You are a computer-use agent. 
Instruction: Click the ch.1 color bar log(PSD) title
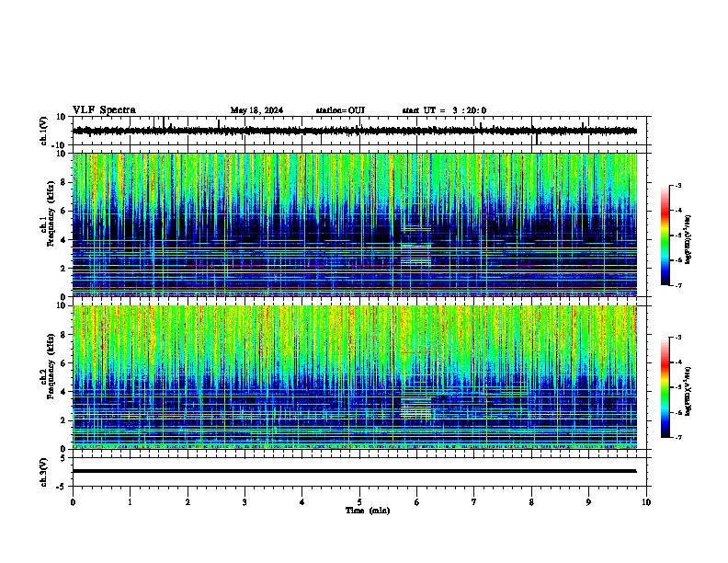click(688, 240)
